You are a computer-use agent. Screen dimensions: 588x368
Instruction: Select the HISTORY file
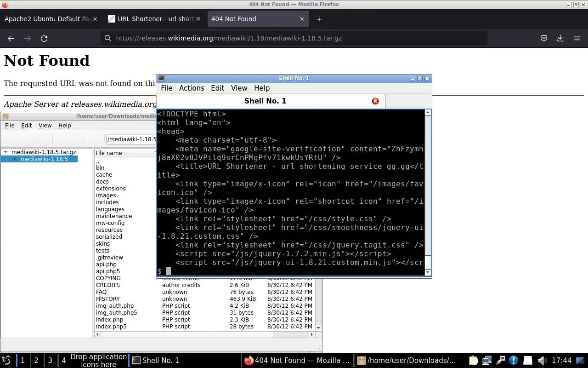108,299
